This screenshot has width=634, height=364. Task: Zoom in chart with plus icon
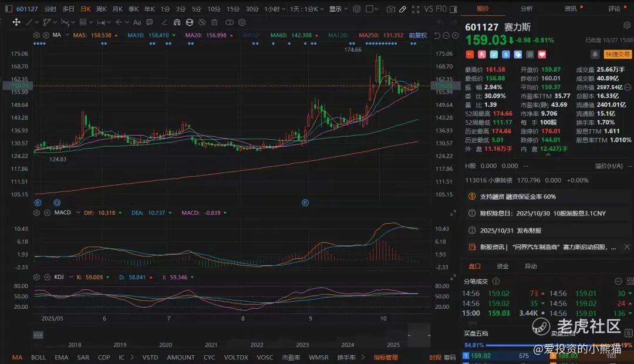(x=456, y=36)
